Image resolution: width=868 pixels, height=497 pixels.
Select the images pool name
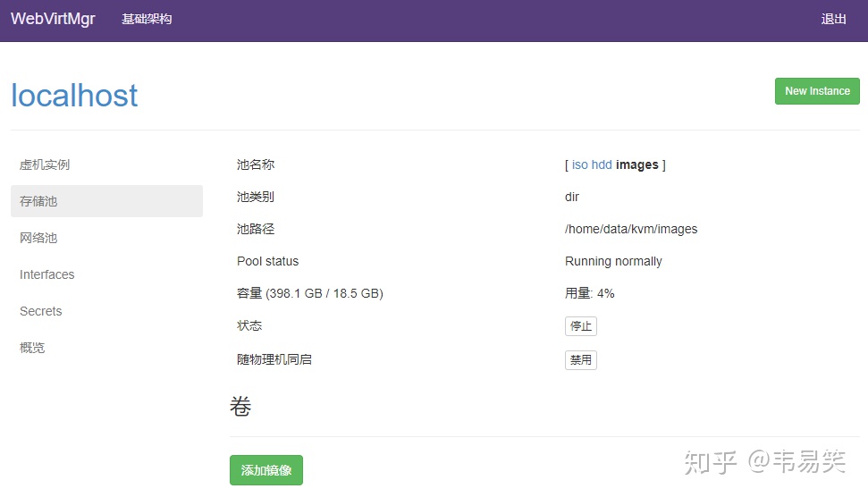[x=637, y=165]
